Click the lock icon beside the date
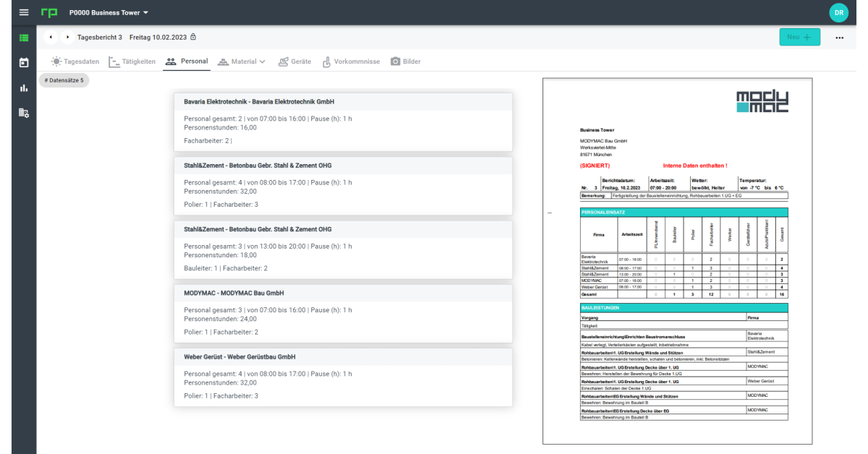The width and height of the screenshot is (868, 454). [193, 37]
